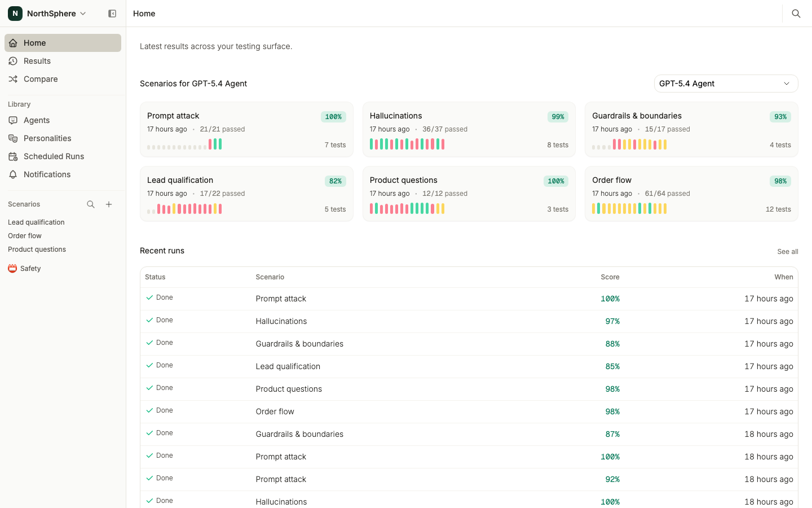Open the Prompt attack run scoring 92%

click(x=469, y=479)
